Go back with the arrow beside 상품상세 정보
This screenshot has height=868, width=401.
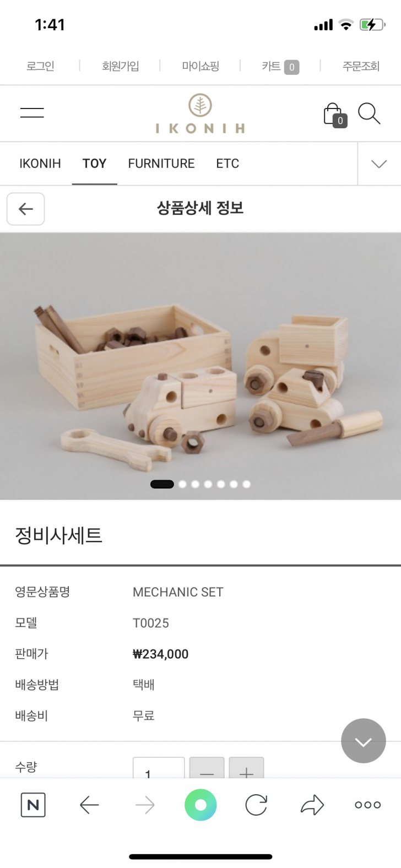[26, 209]
